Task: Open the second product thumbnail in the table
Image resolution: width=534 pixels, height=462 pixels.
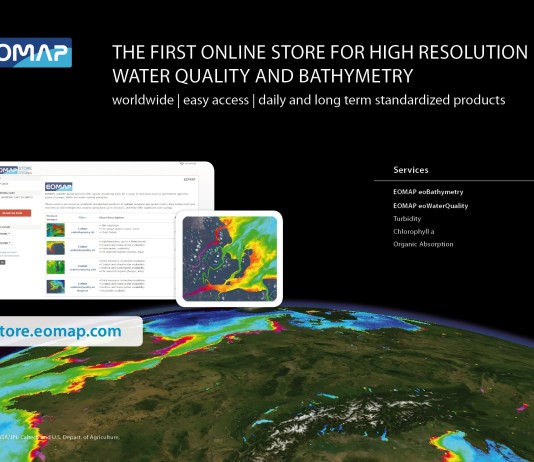Action: tap(56, 248)
